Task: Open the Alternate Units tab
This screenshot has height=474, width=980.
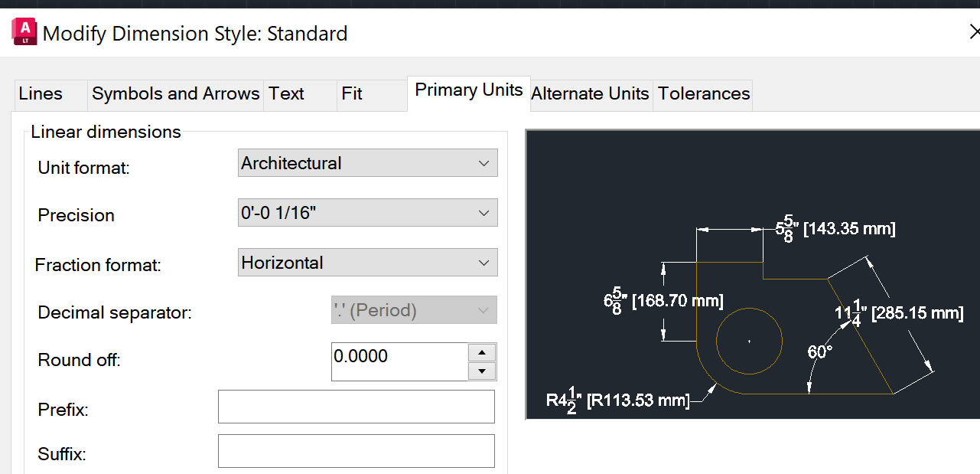Action: click(x=589, y=93)
